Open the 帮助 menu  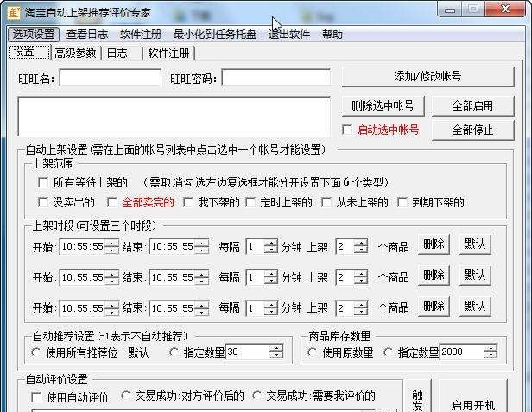coord(332,35)
